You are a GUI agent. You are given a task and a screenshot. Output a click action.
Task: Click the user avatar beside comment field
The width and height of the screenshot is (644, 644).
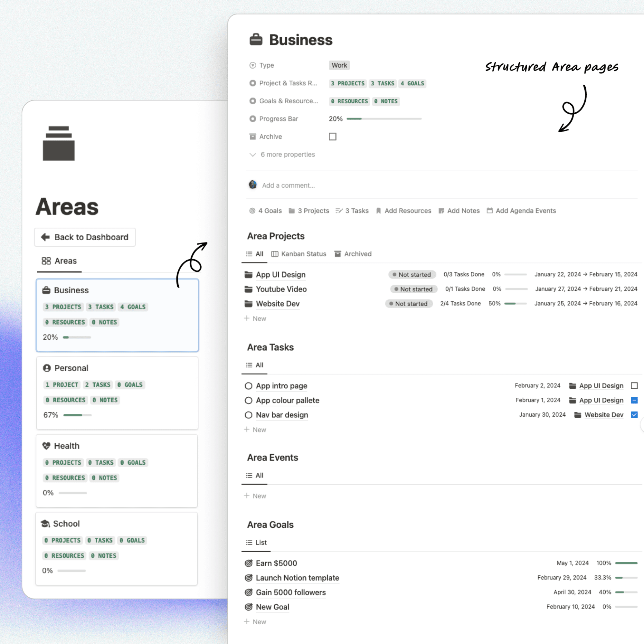[253, 185]
